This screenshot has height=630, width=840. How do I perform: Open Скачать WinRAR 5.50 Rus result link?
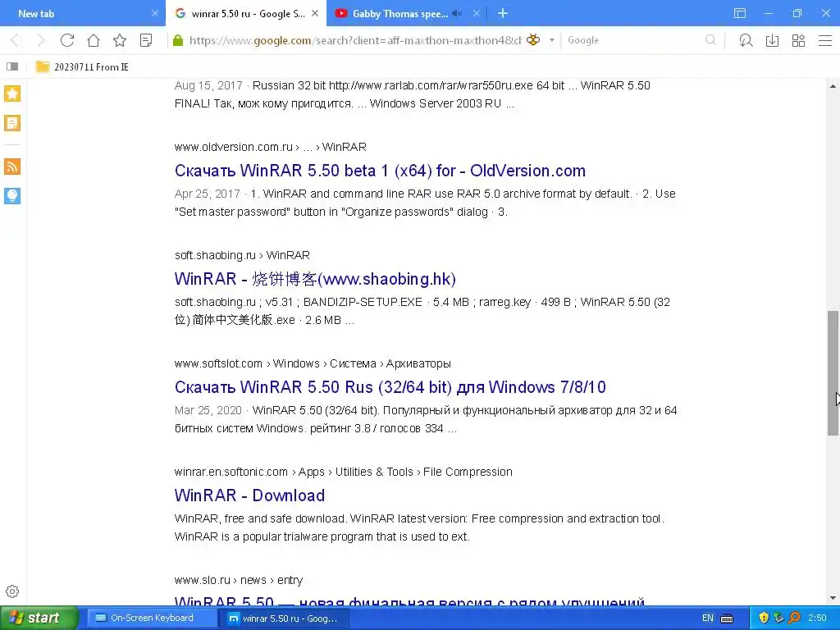[x=390, y=387]
